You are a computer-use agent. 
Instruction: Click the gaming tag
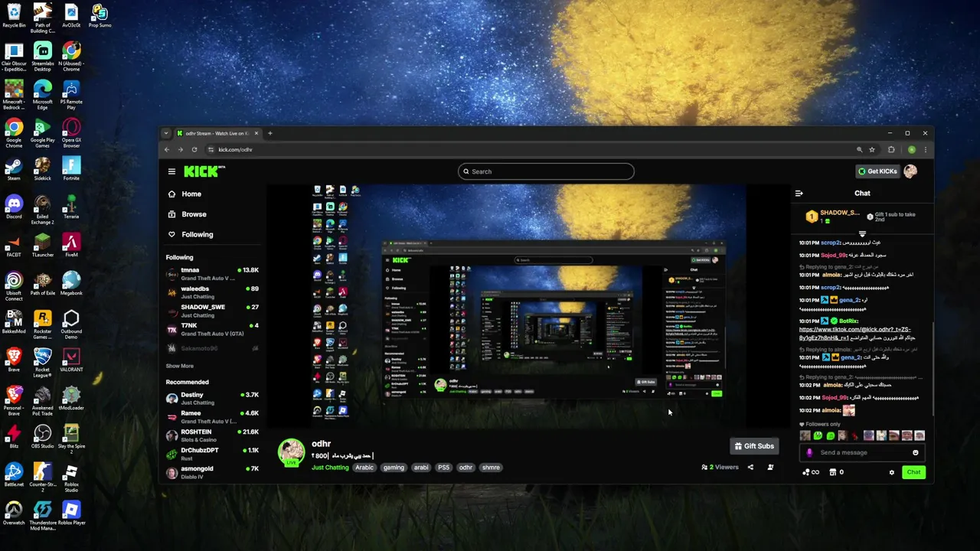coord(394,468)
